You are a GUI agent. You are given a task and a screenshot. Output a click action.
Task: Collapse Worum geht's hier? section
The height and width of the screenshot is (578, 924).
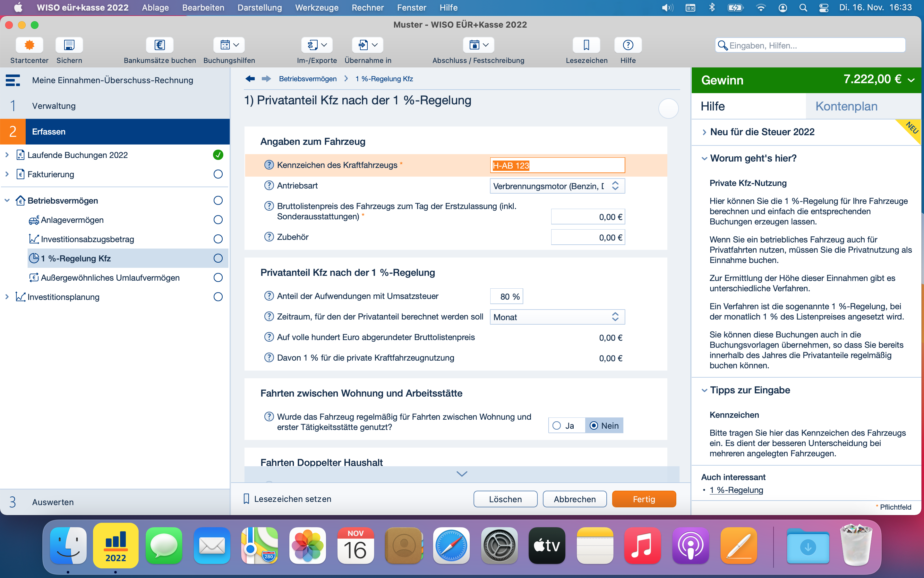point(704,158)
